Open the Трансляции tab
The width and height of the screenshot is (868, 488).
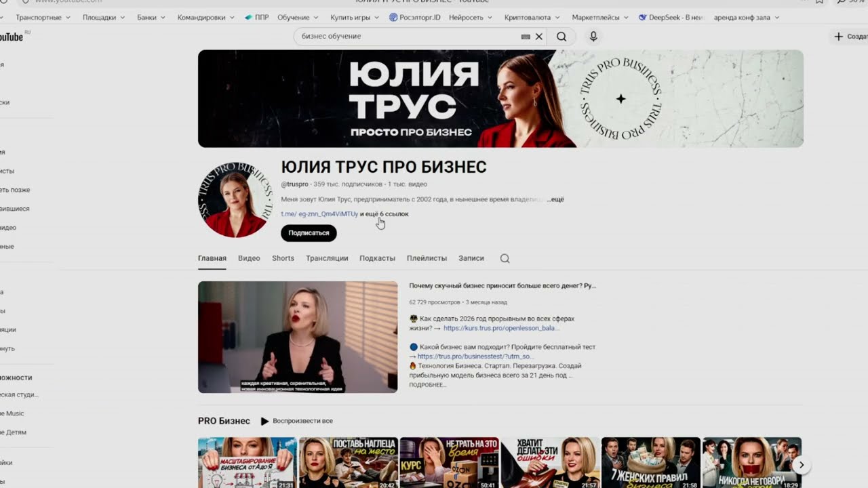click(x=327, y=258)
